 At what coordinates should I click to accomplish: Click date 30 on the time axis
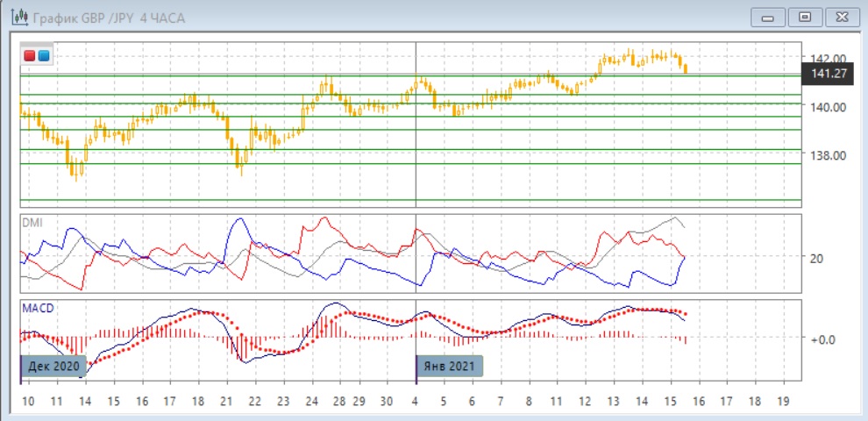coord(388,400)
